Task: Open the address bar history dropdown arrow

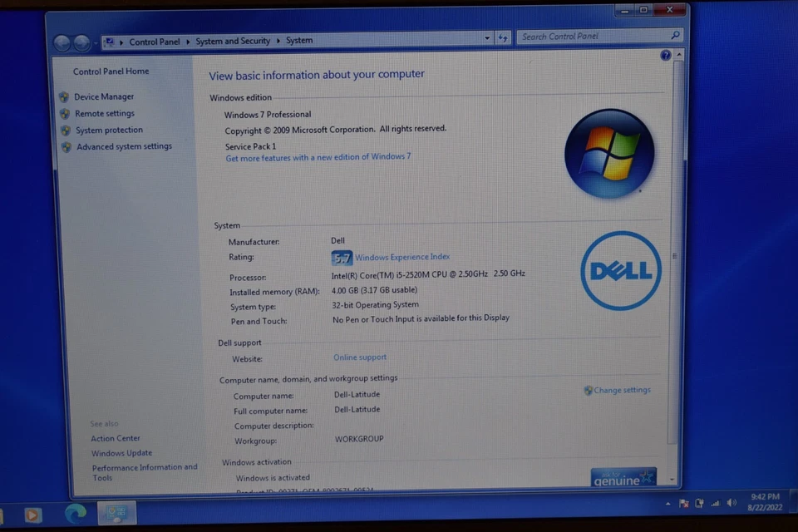Action: pos(487,37)
